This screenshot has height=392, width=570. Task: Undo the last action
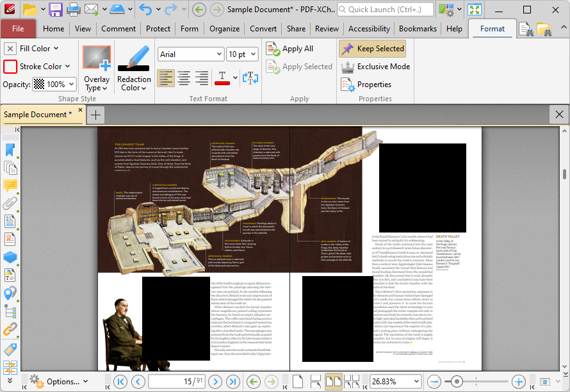click(x=145, y=10)
